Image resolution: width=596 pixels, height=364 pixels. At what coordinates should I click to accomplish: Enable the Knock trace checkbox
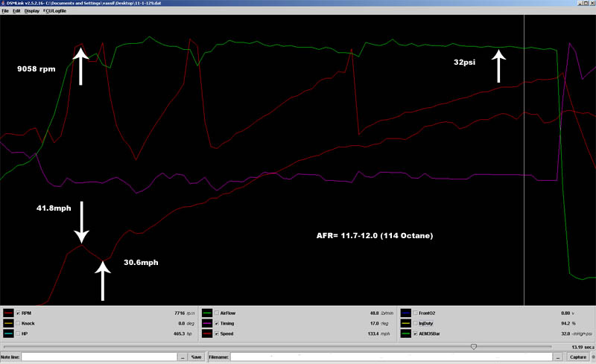[19, 324]
